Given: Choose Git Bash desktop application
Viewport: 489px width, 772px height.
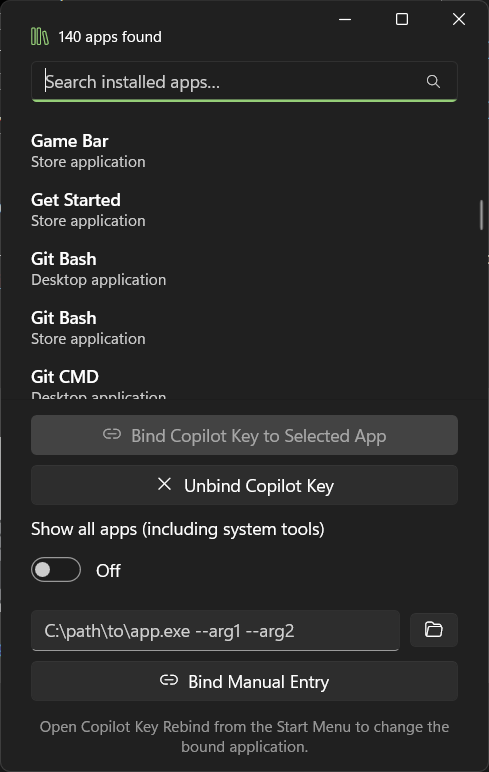Looking at the screenshot, I should coord(244,269).
